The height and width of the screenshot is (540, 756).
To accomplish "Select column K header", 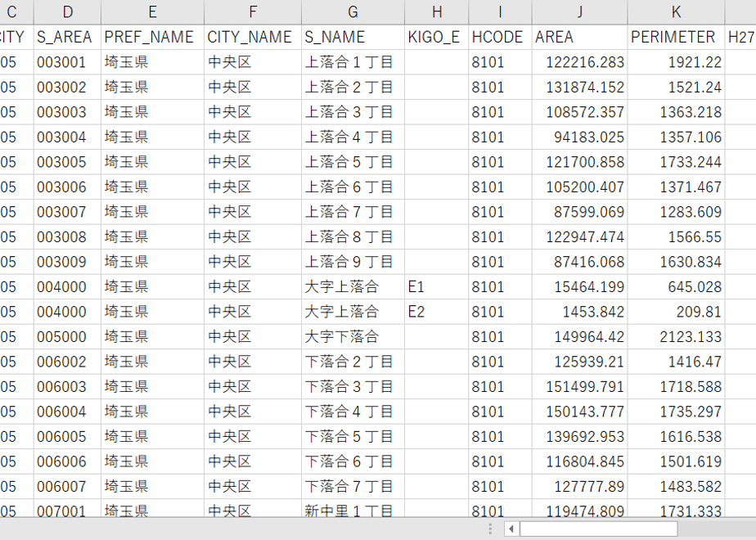I will (676, 11).
